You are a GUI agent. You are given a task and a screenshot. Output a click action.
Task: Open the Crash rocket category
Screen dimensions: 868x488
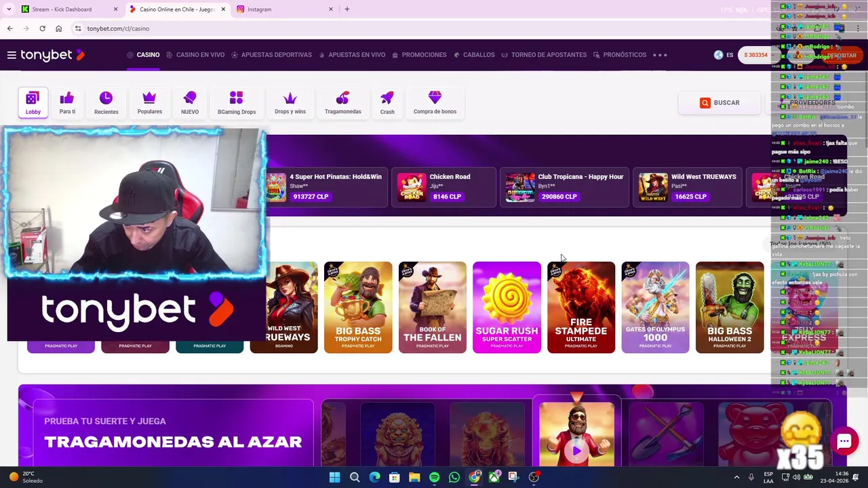(387, 103)
